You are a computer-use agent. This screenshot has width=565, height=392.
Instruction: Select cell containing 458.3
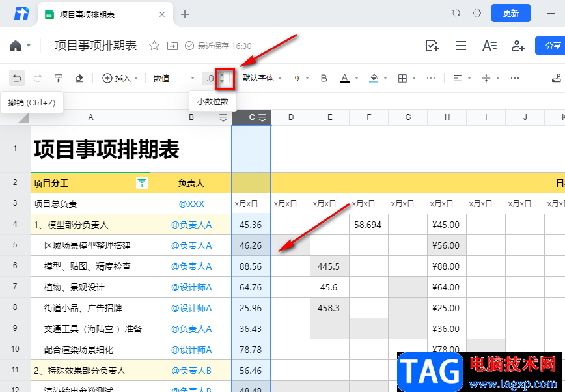[x=329, y=308]
